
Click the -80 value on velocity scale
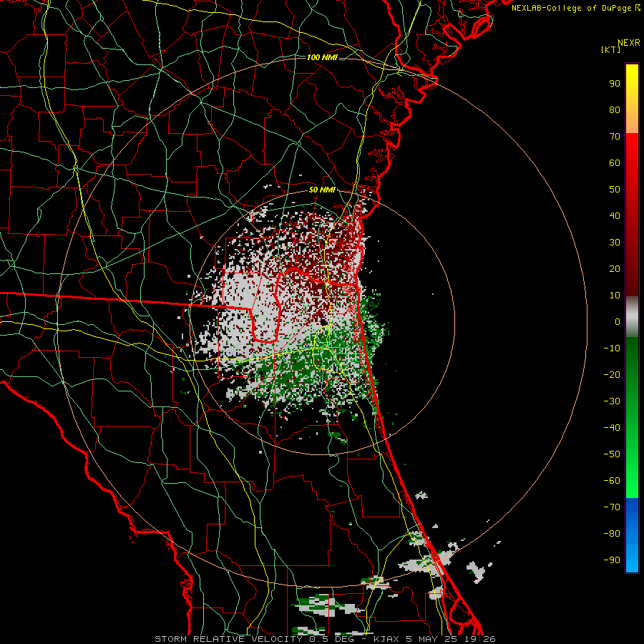click(612, 534)
